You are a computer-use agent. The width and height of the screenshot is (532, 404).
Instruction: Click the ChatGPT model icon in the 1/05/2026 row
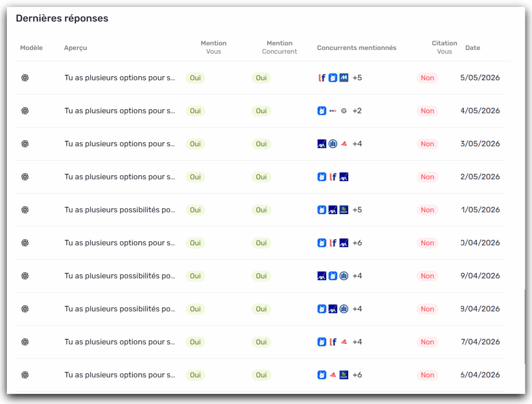[25, 210]
